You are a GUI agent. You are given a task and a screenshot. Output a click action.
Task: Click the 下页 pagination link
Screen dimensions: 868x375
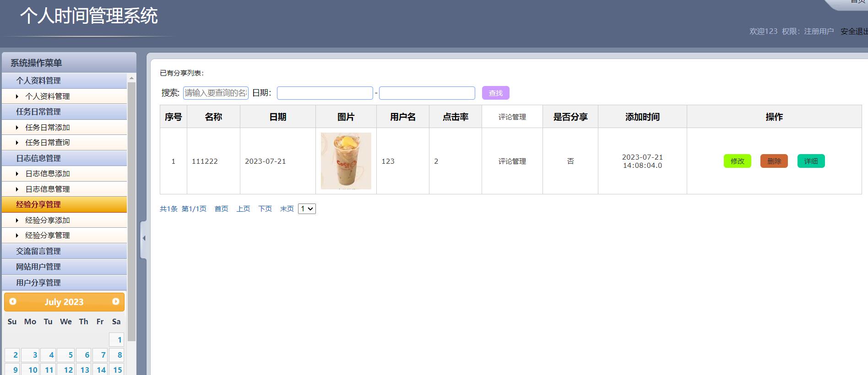point(265,209)
